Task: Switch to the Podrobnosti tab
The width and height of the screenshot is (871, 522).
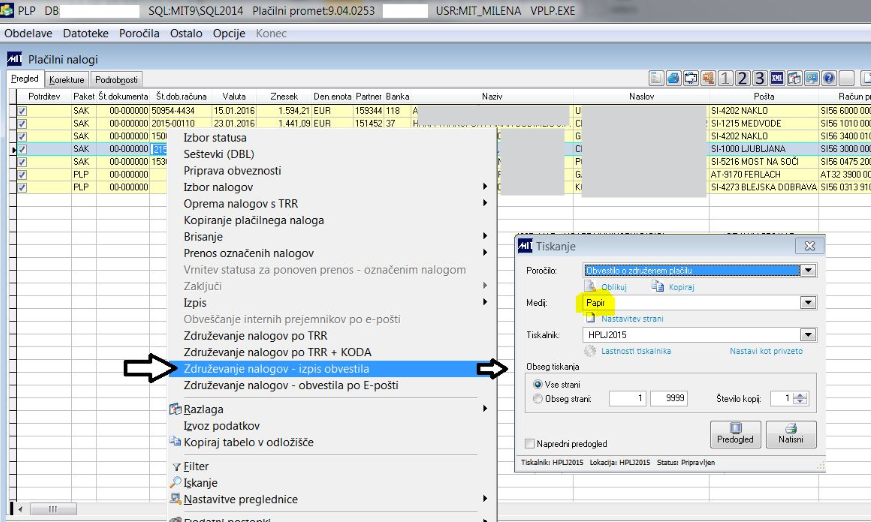Action: [x=116, y=79]
